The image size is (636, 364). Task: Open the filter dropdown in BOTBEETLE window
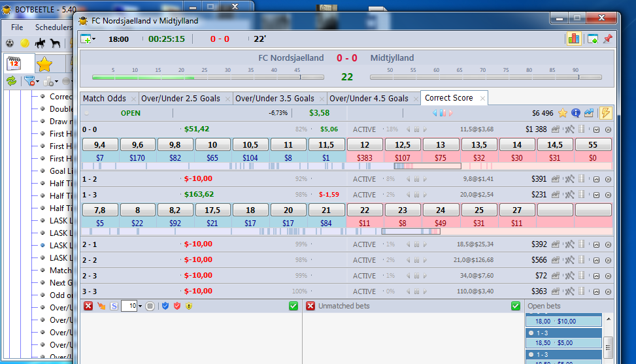[x=37, y=82]
